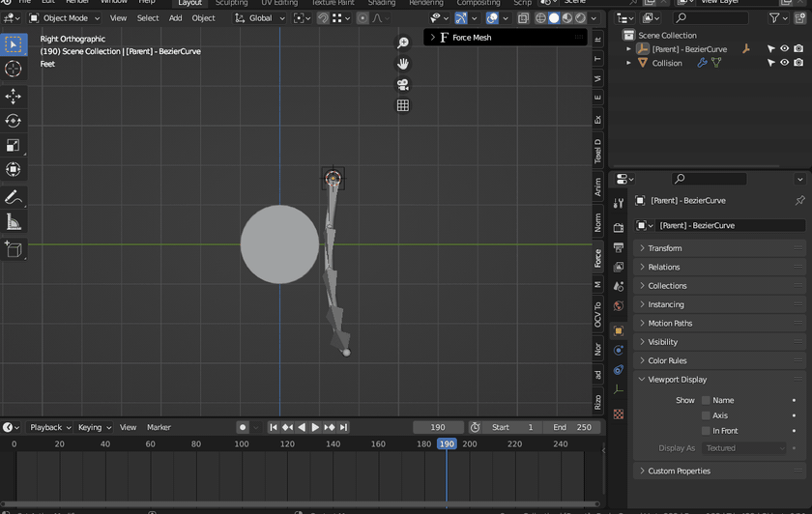Enable the Name display checkbox

point(706,400)
